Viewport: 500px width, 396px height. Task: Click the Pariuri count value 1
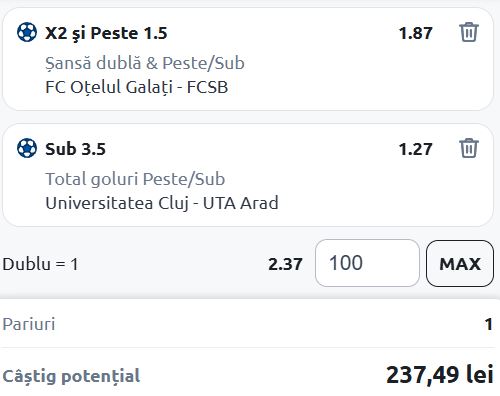(x=489, y=324)
